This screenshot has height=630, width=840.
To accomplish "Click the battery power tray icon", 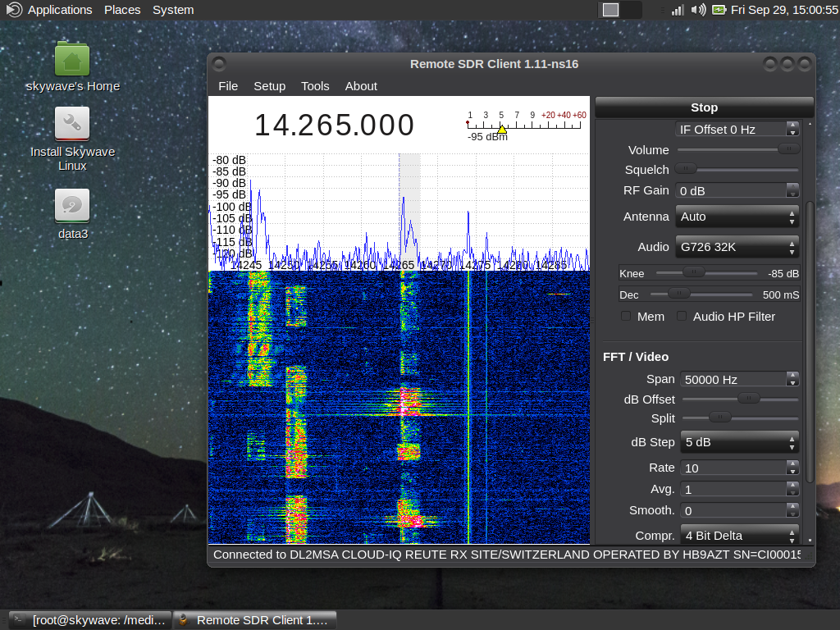I will click(x=719, y=10).
